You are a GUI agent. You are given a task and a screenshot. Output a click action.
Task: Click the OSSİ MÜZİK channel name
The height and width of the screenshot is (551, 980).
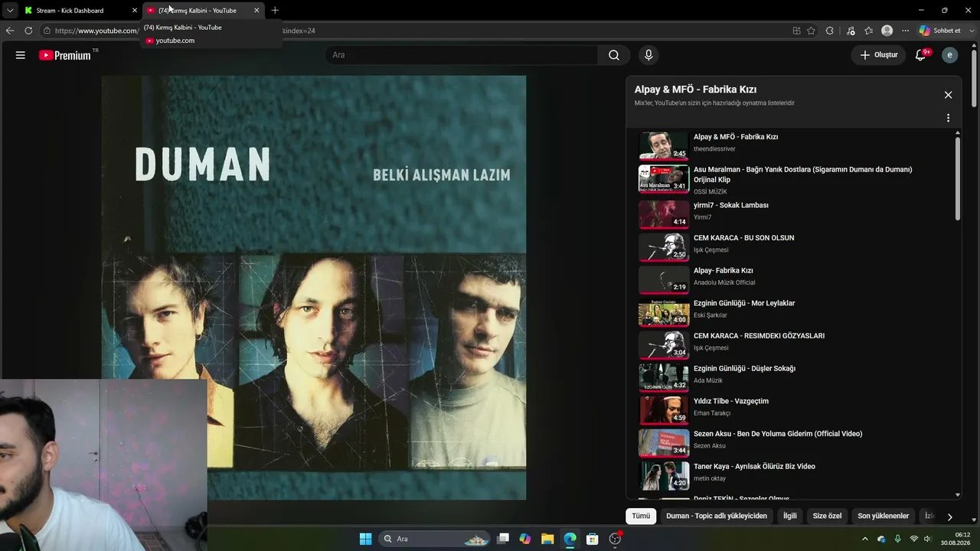[710, 192]
